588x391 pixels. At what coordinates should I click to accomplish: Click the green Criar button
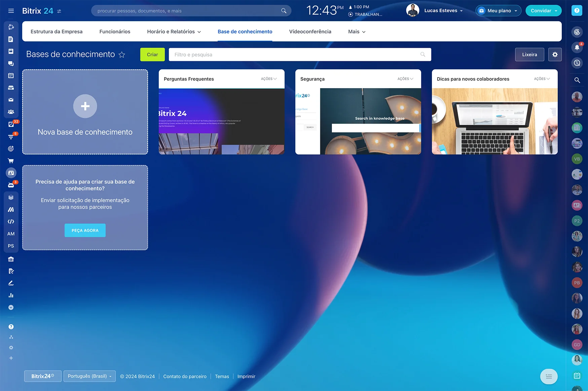[x=152, y=55]
